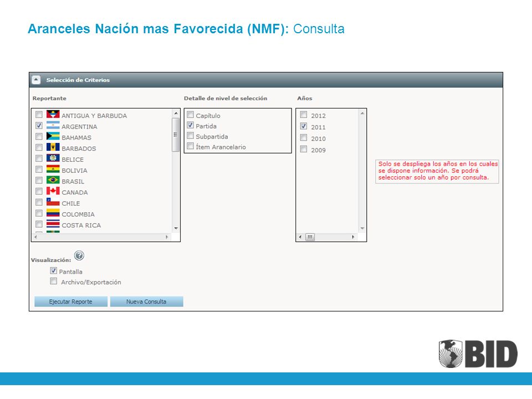Click the Ítem Arancelario label text
532x399 pixels.
click(x=221, y=147)
